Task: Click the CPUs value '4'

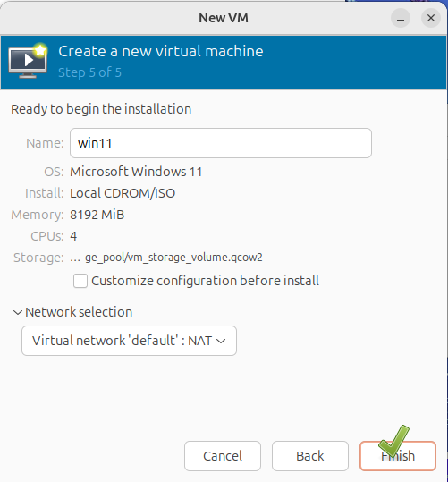Action: [x=73, y=236]
